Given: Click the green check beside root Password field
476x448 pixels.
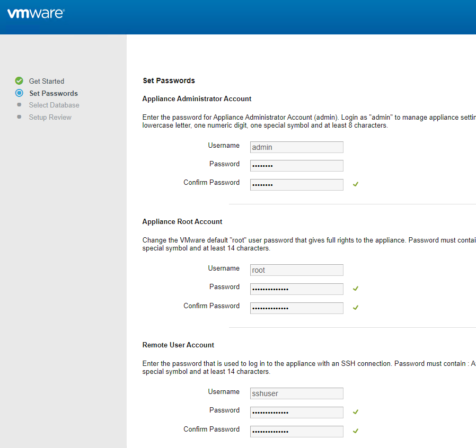Looking at the screenshot, I should pos(356,289).
